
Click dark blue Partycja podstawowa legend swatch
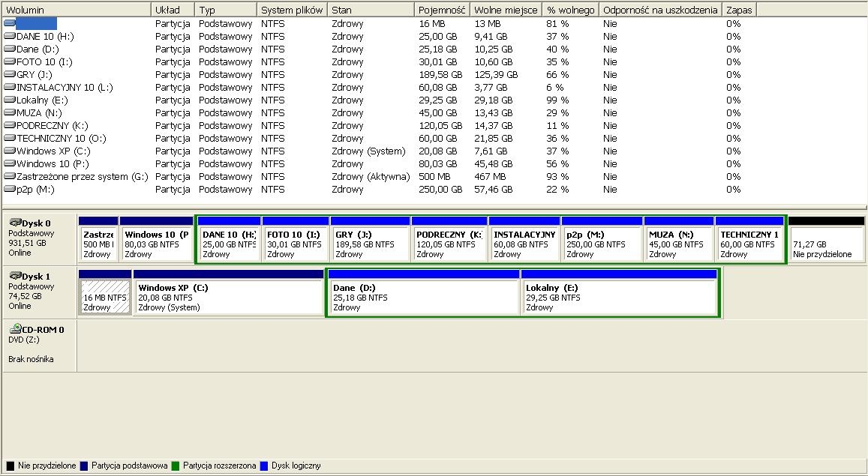pyautogui.click(x=83, y=466)
